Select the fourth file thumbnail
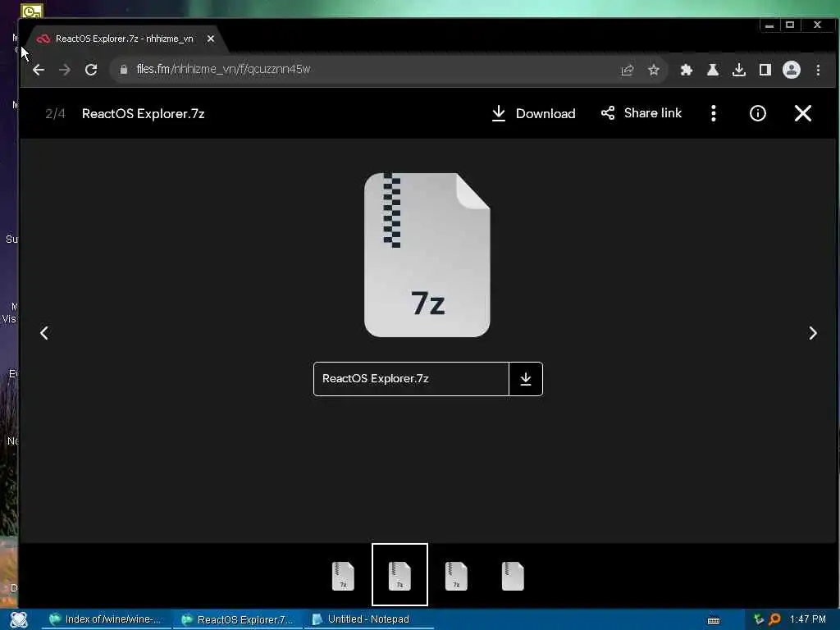The image size is (840, 630). (x=513, y=576)
